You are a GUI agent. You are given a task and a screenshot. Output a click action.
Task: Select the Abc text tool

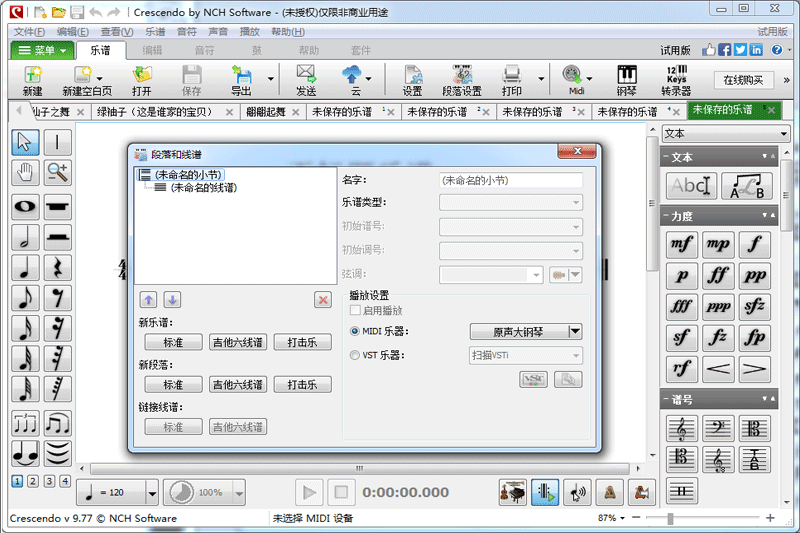coord(691,186)
